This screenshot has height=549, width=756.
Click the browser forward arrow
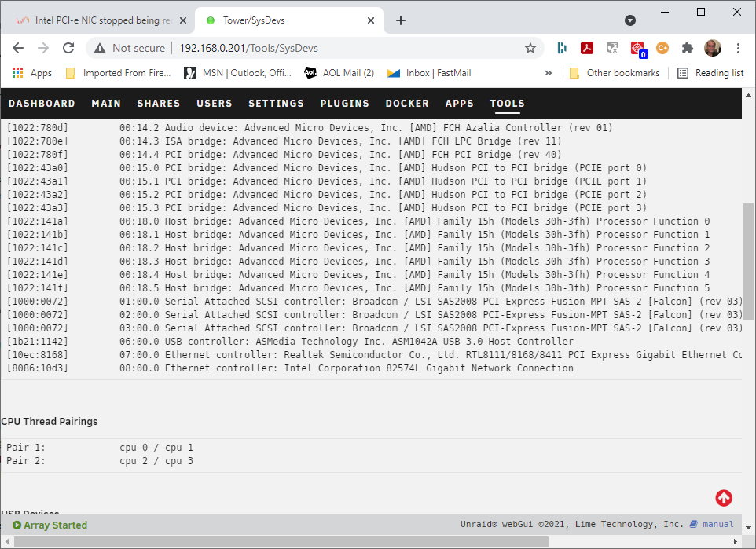tap(43, 48)
